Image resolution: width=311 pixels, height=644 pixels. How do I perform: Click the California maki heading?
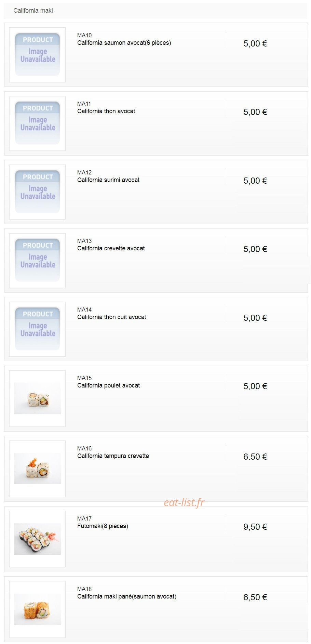click(33, 11)
